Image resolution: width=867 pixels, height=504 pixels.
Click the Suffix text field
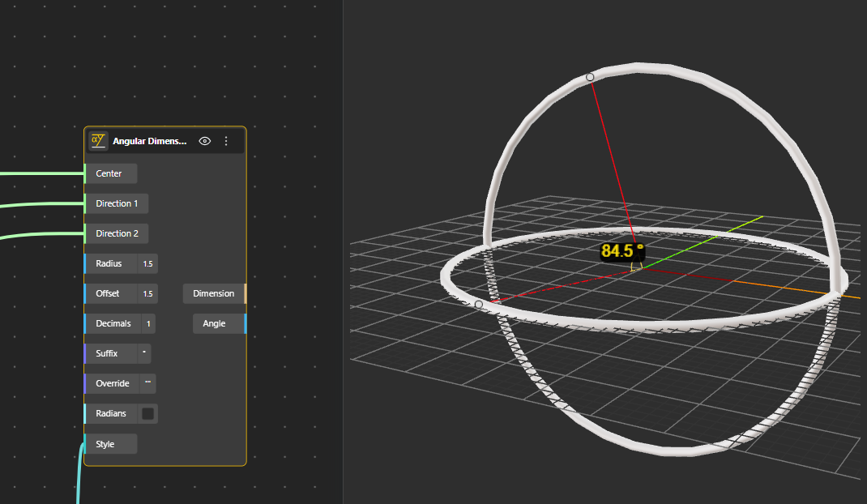tap(144, 353)
